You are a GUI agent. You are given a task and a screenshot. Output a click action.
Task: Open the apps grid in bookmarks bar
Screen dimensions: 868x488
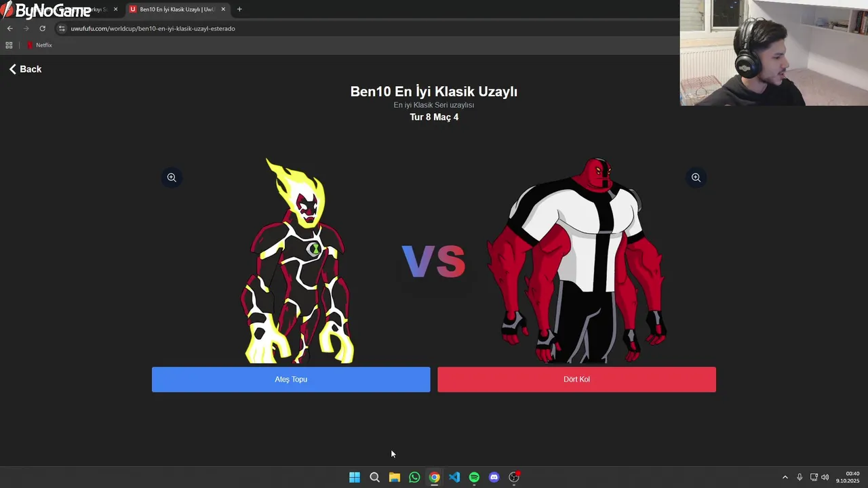tap(9, 45)
